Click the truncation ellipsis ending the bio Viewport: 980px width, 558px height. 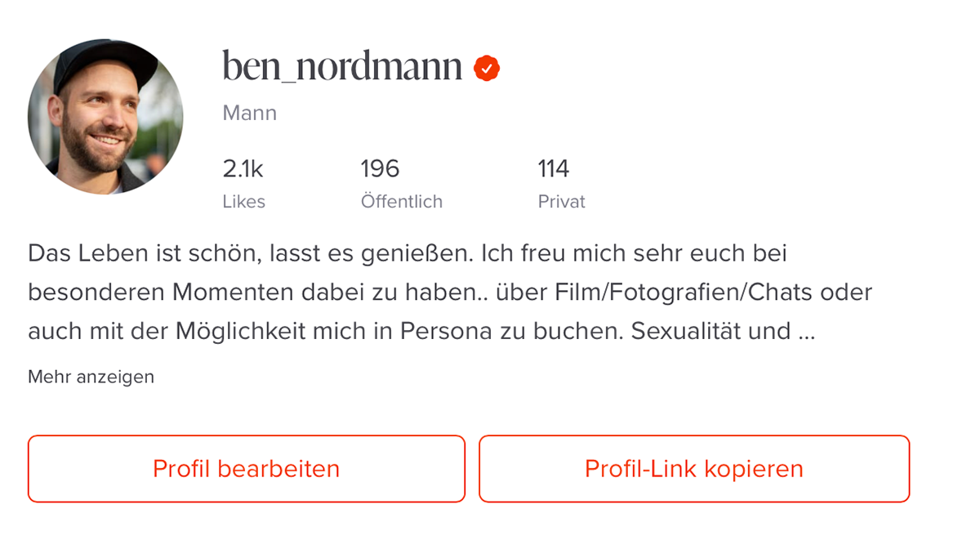pyautogui.click(x=806, y=332)
